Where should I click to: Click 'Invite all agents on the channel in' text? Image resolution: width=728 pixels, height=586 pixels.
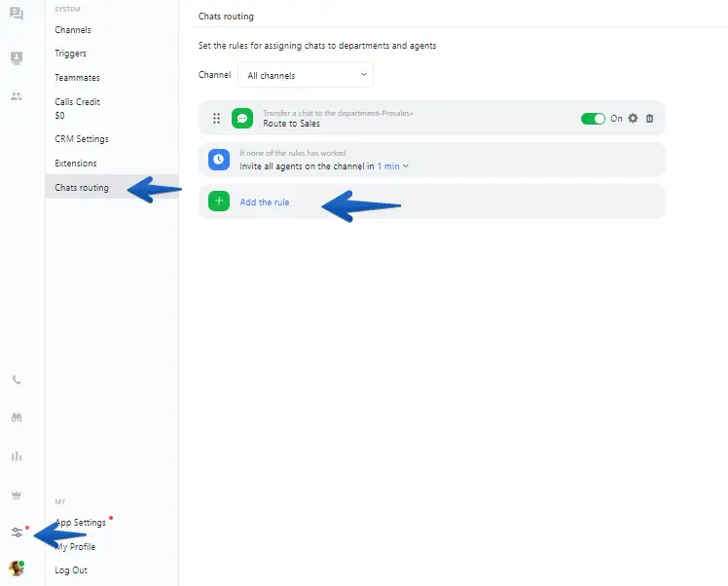(307, 166)
